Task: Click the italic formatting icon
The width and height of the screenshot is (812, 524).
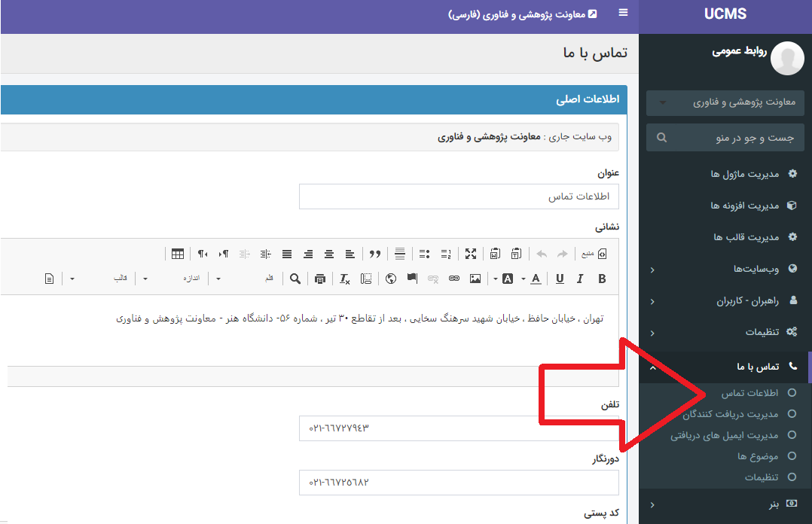Action: tap(580, 279)
